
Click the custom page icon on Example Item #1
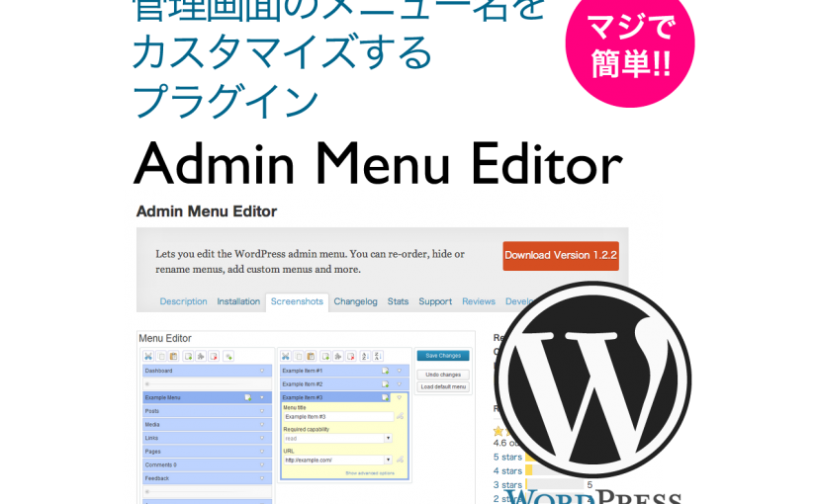coord(385,371)
